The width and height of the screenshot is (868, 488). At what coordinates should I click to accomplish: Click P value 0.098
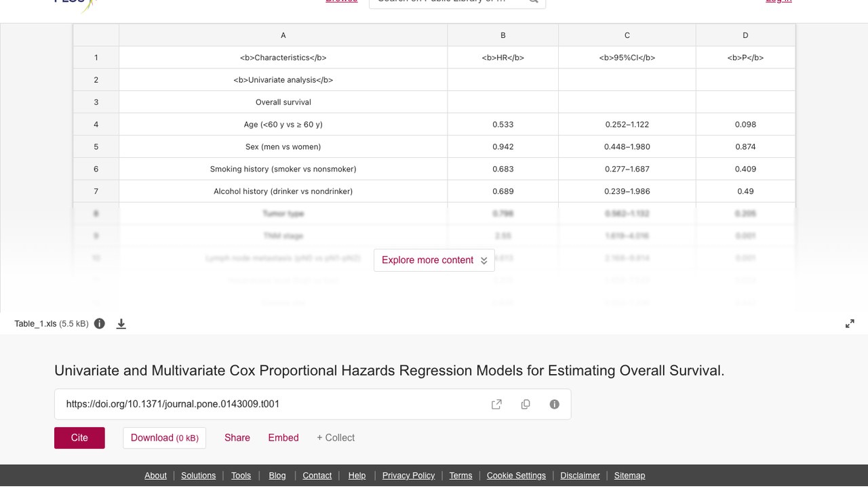[745, 125]
